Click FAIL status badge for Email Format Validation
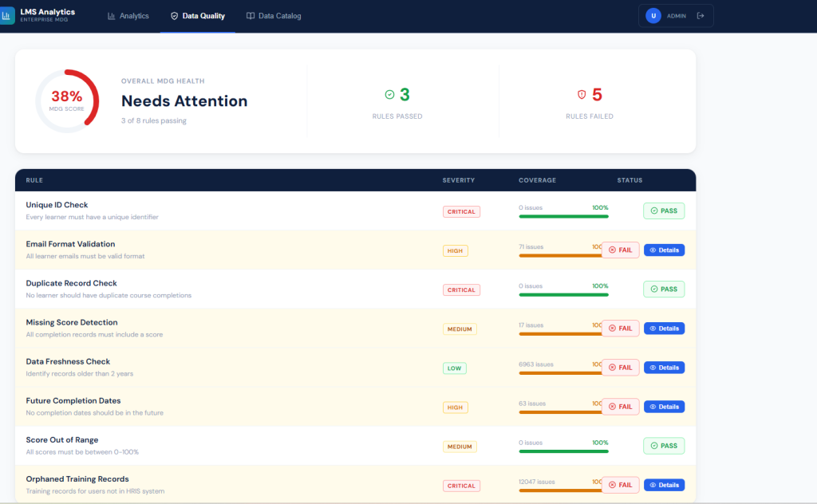 click(x=620, y=250)
